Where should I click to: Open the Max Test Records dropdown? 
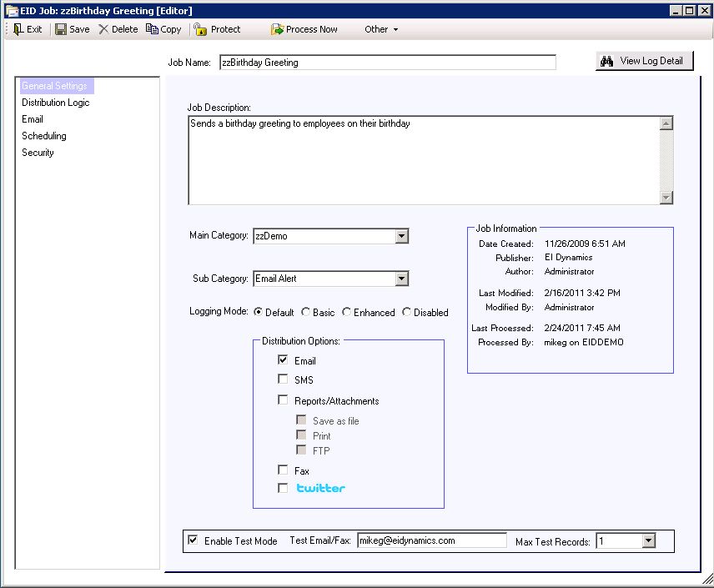(x=649, y=541)
